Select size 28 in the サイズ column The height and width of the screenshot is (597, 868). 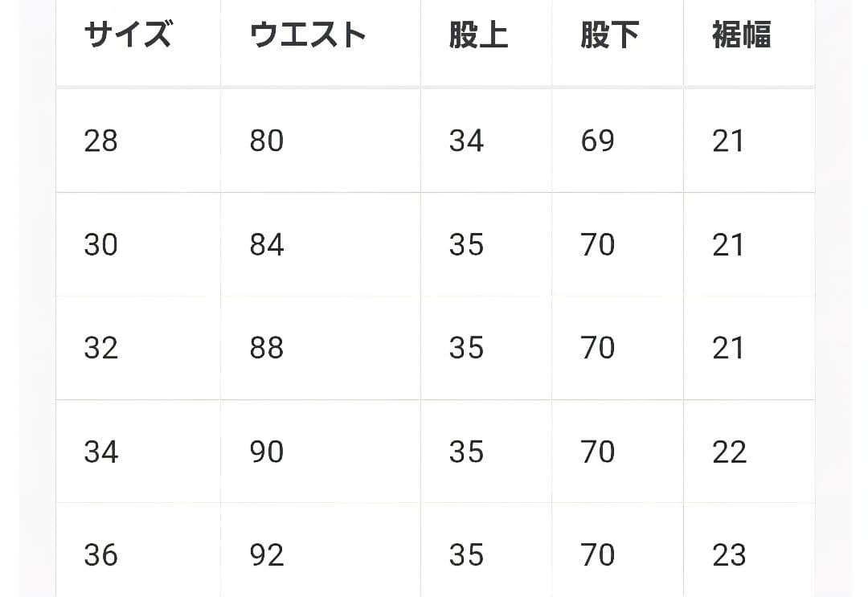pos(100,141)
